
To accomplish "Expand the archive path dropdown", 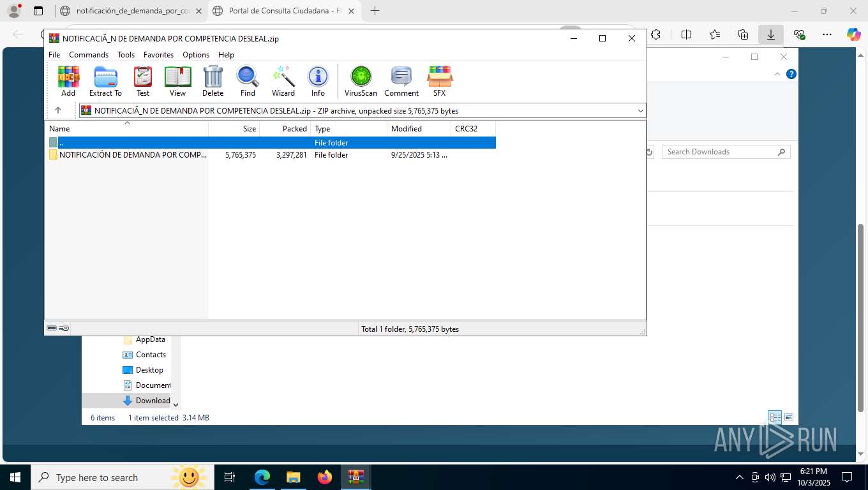I will click(x=641, y=111).
